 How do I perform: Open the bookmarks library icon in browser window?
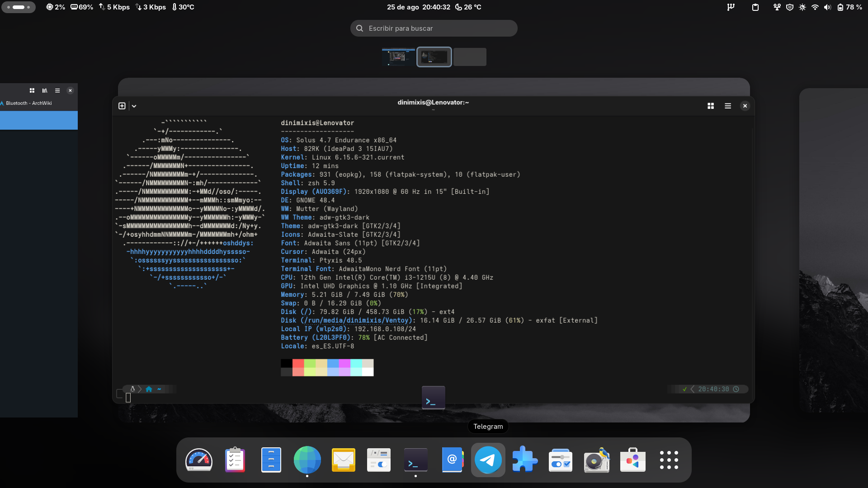pyautogui.click(x=45, y=90)
